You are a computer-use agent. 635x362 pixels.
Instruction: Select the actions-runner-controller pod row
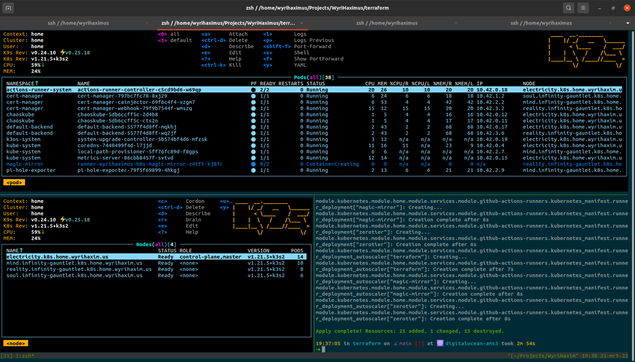(314, 90)
